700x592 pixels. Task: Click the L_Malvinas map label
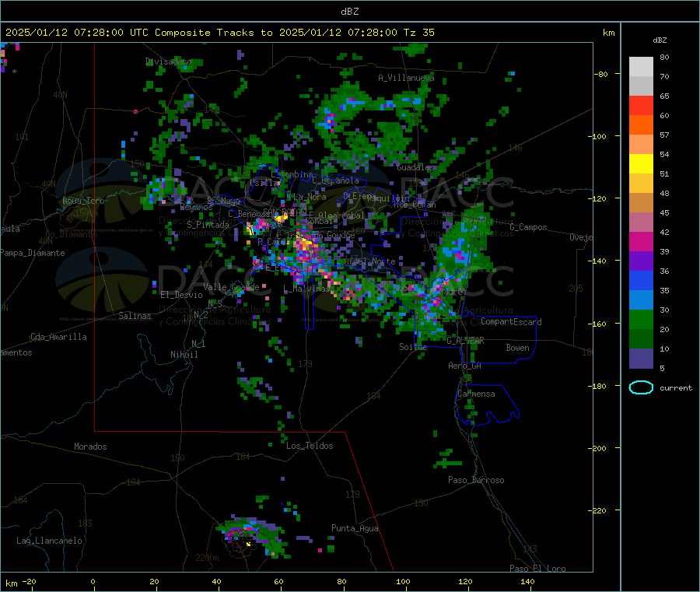pos(306,289)
